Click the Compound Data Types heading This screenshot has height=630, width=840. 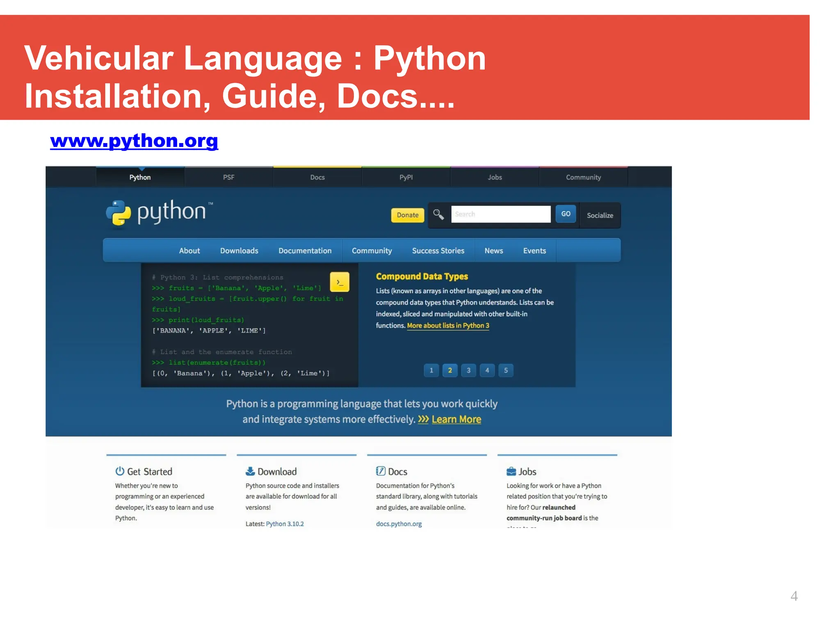[x=422, y=276]
